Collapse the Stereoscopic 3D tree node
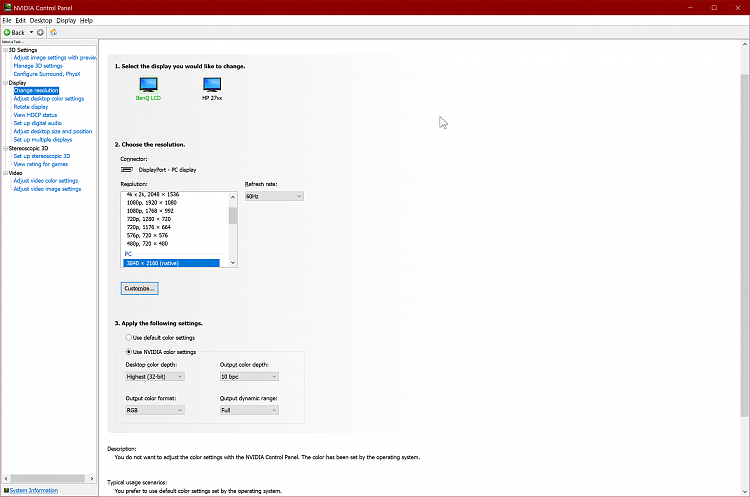Viewport: 750px width, 497px height. (5, 148)
